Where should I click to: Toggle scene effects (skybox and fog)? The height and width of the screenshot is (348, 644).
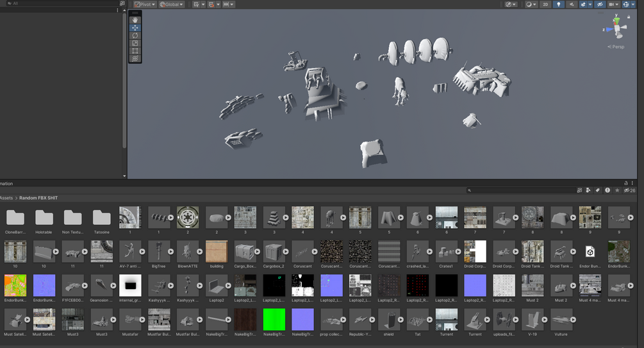582,4
